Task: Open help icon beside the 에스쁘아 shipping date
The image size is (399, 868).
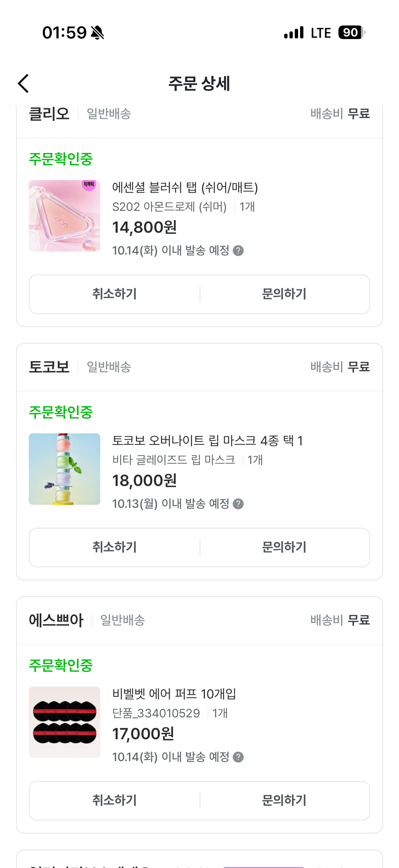Action: (238, 757)
